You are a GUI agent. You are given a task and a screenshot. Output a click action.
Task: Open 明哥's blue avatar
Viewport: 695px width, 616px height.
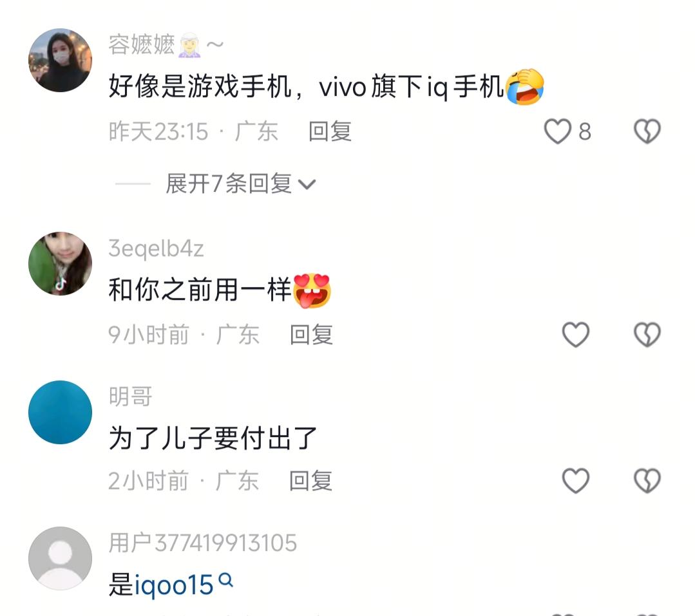click(x=61, y=413)
